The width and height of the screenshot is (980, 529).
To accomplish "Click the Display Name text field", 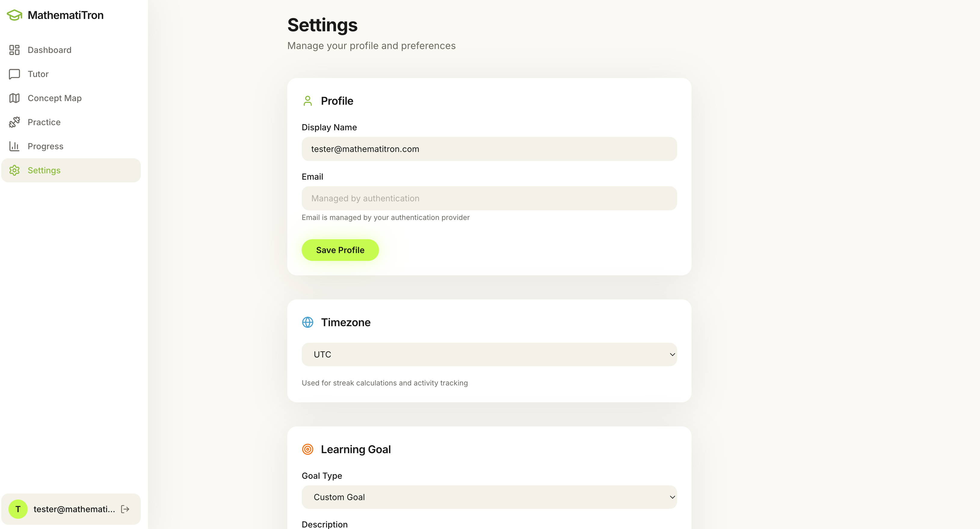I will click(x=489, y=149).
